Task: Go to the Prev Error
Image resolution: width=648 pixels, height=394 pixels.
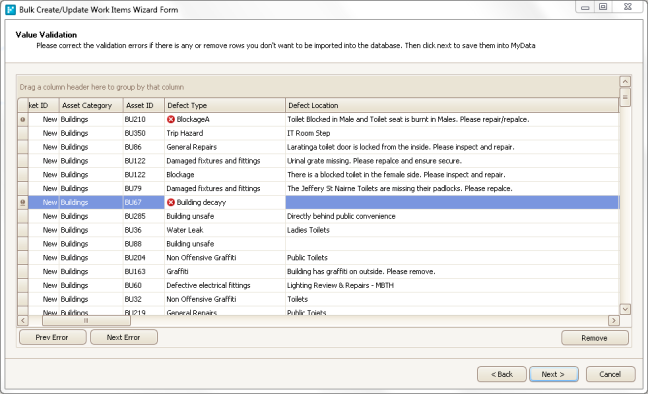Action: tap(52, 337)
